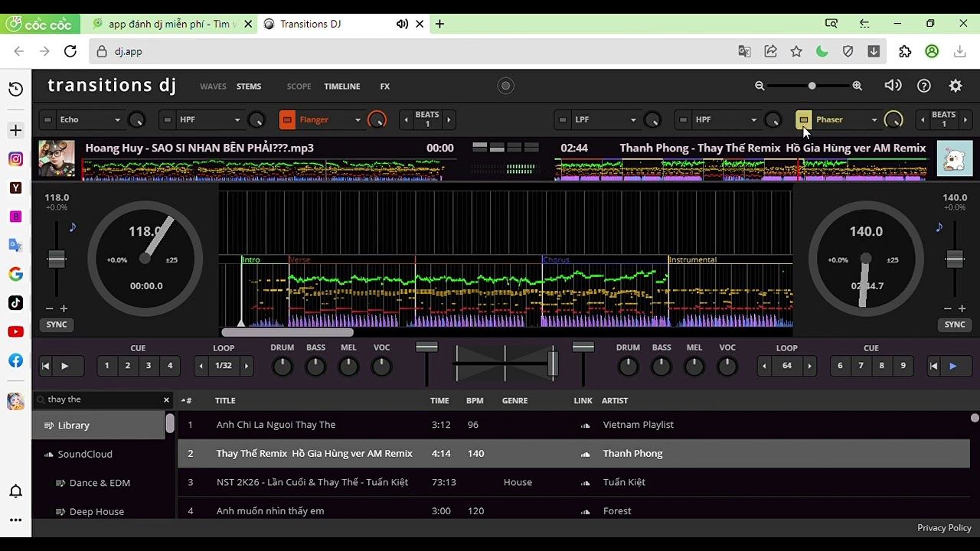Trigger right deck cue point 9
This screenshot has height=551, width=980.
(903, 366)
